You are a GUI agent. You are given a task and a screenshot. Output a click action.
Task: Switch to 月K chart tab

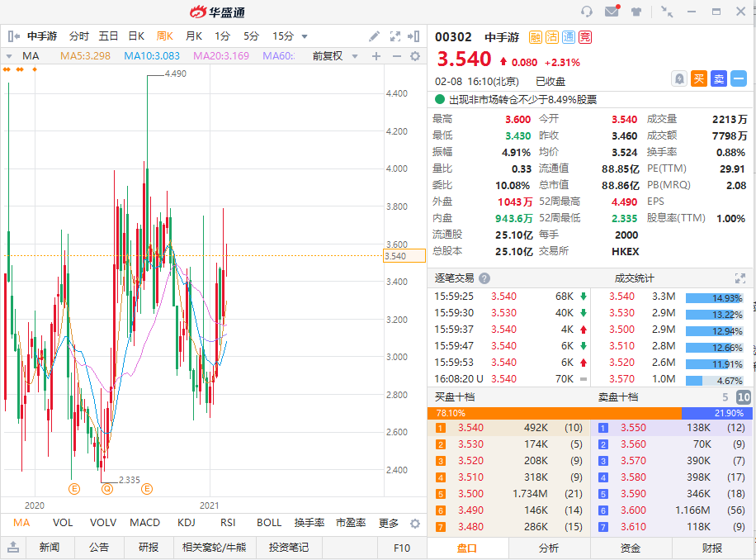click(x=194, y=36)
